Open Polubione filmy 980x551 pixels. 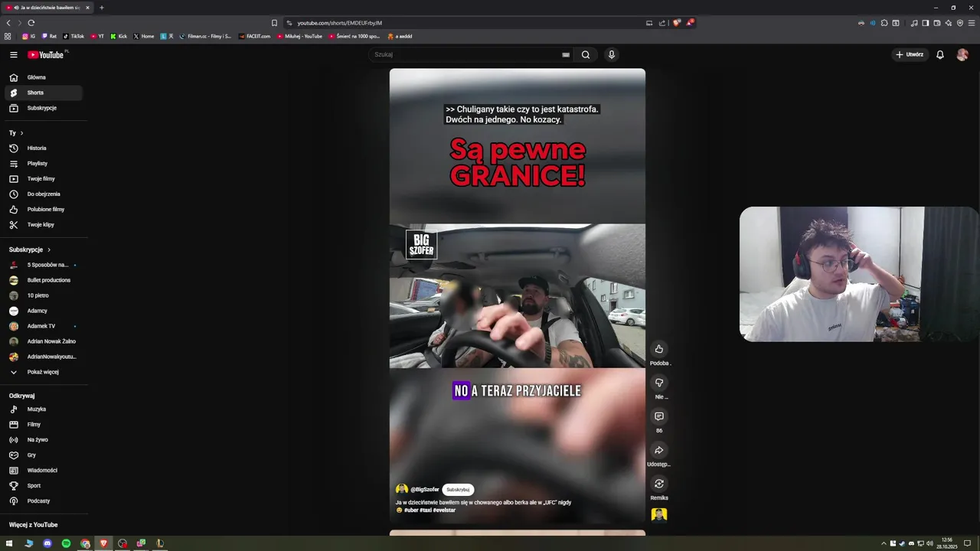pyautogui.click(x=43, y=209)
